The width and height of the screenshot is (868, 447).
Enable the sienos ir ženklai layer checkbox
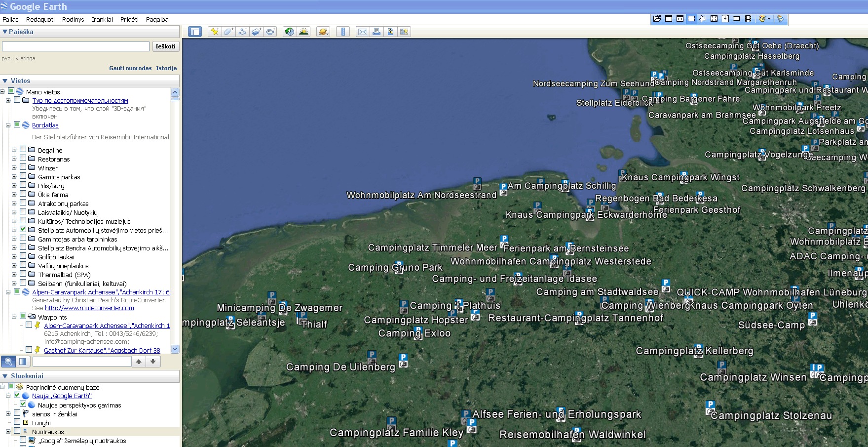(x=17, y=413)
